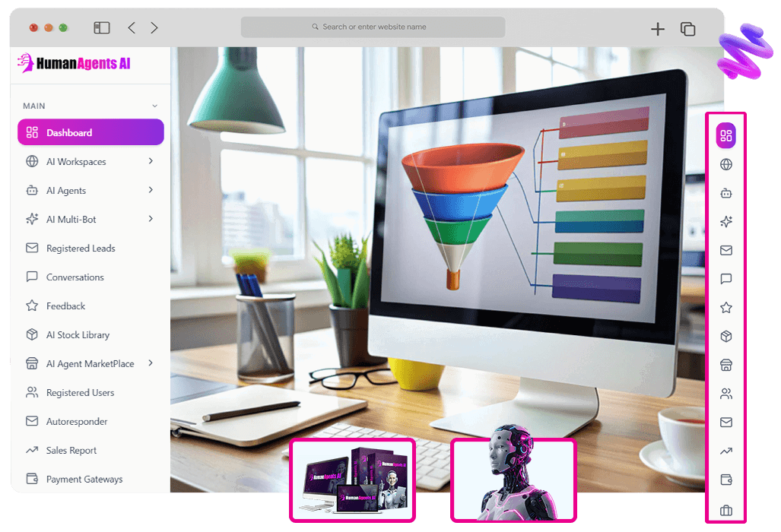
Task: Collapse the MAIN section chevron
Action: click(x=154, y=106)
